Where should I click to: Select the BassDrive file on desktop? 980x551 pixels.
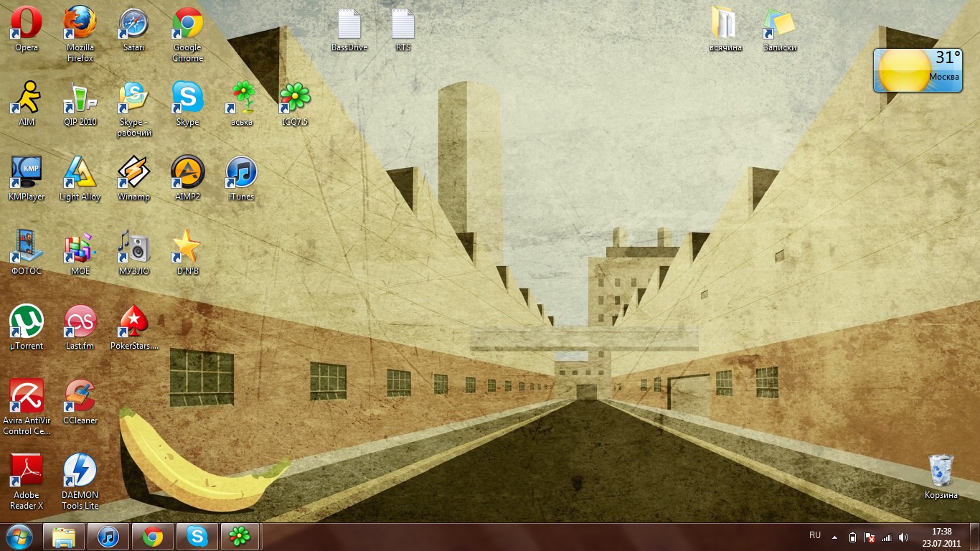349,29
